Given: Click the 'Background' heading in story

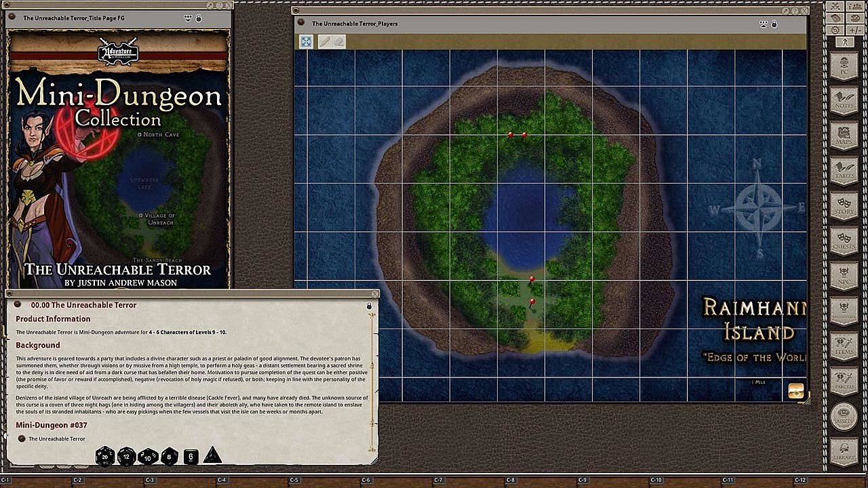Looking at the screenshot, I should coord(38,345).
